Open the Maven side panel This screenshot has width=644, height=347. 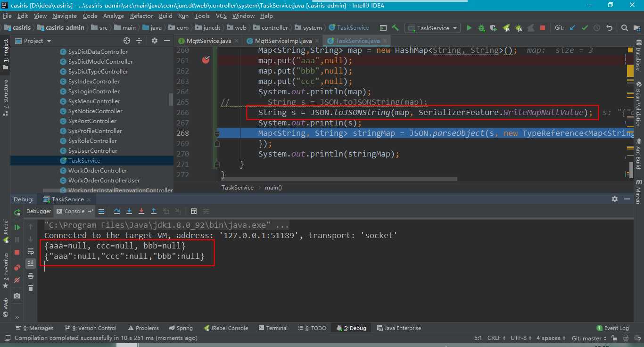coord(638,191)
